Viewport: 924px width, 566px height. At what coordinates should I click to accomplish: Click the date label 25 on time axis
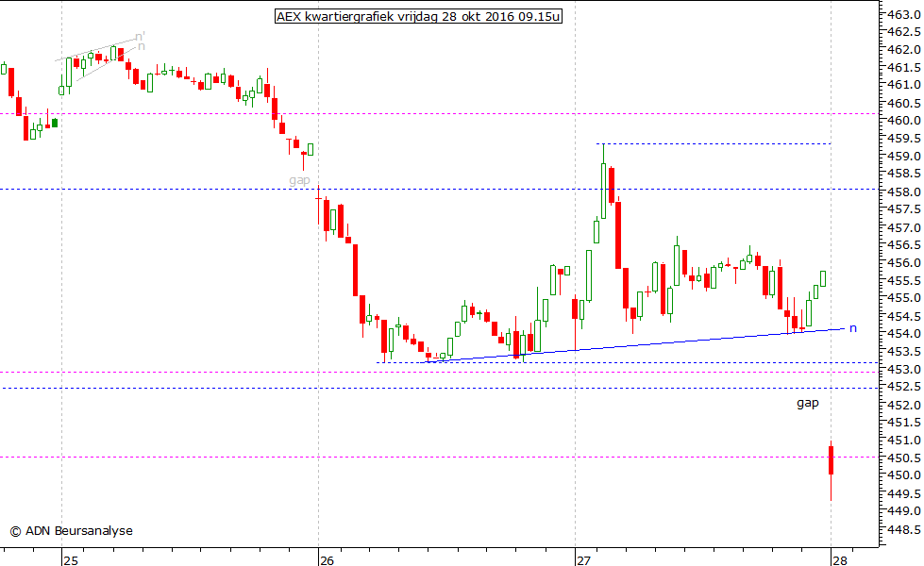click(71, 560)
